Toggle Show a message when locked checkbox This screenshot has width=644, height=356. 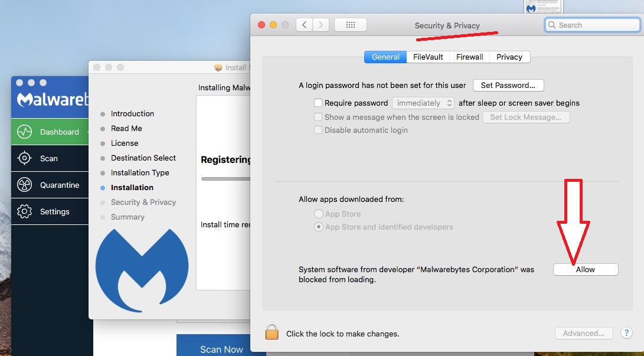pyautogui.click(x=318, y=117)
